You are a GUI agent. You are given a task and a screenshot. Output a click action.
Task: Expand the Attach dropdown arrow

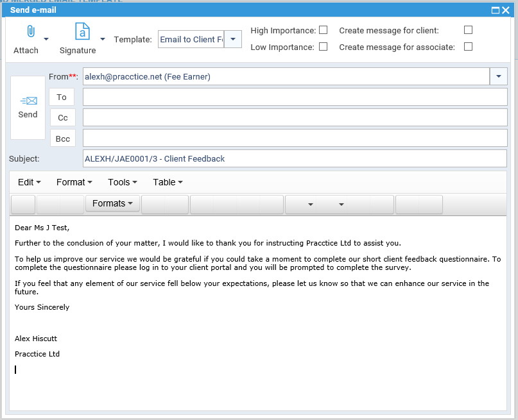tap(46, 39)
